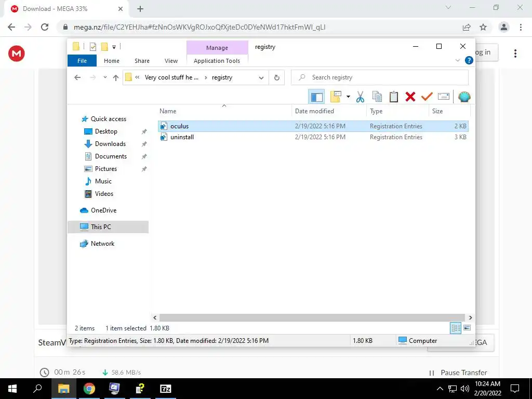Screen dimensions: 532x399
Task: Click the MEGA logo in Chrome page
Action: 16,54
